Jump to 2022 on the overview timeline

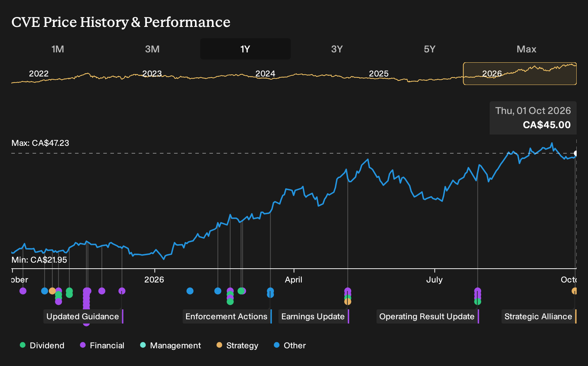pos(39,74)
